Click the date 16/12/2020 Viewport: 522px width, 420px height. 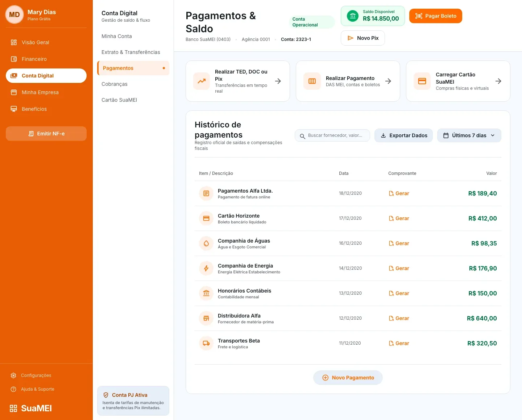350,243
